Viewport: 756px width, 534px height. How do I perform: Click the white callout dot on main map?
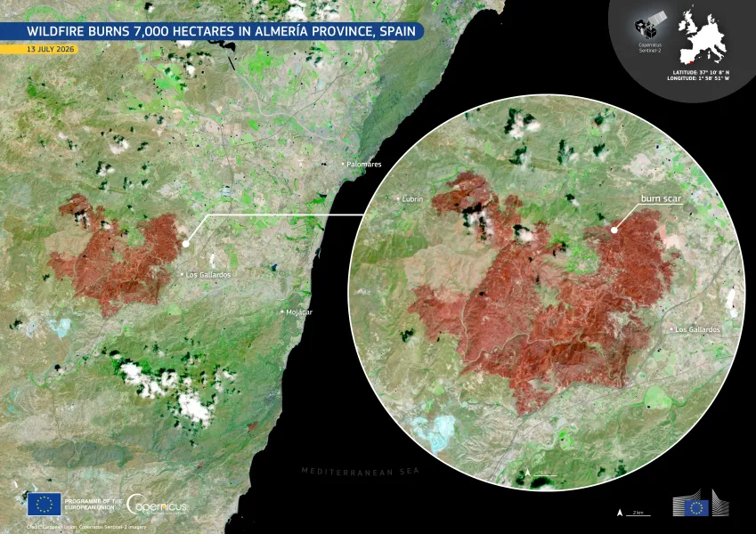(185, 244)
